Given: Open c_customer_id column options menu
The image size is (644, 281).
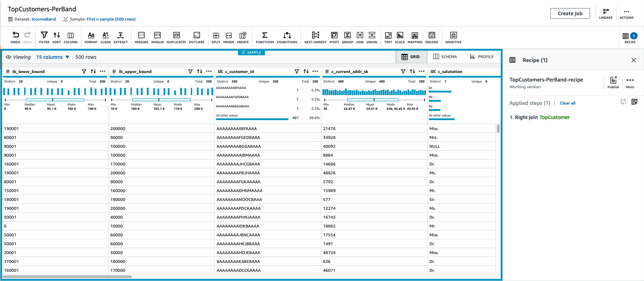Looking at the screenshot, I should 315,72.
